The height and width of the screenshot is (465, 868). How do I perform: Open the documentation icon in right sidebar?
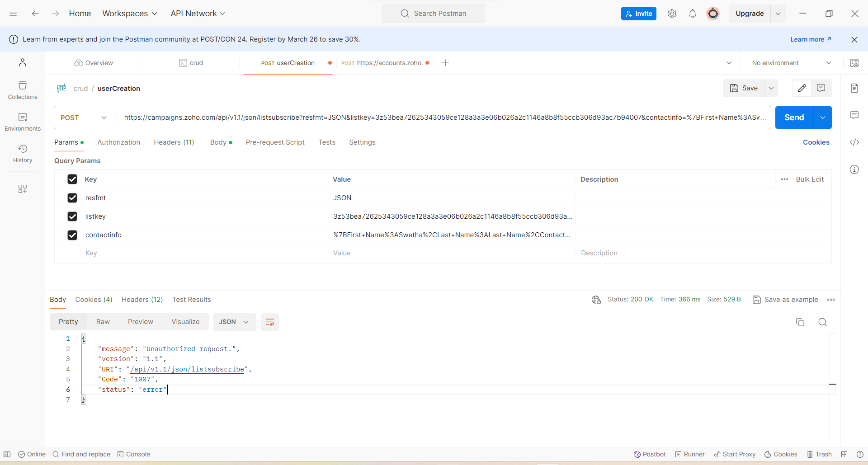tap(854, 88)
